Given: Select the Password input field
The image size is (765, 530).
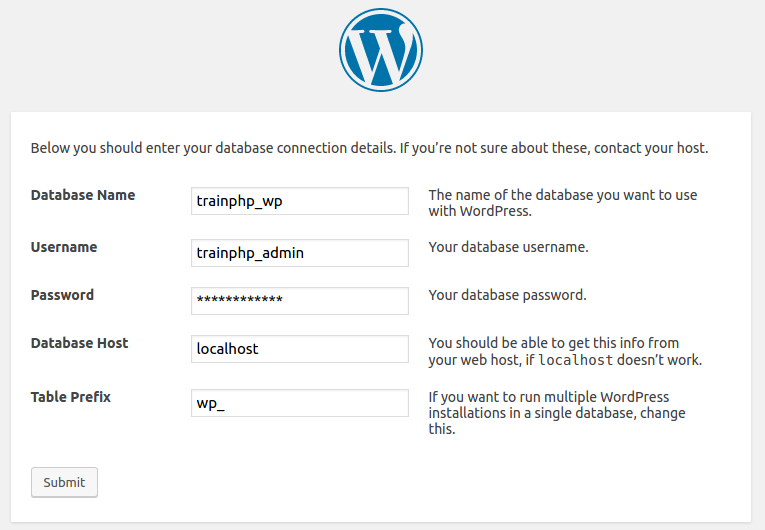Looking at the screenshot, I should 300,301.
